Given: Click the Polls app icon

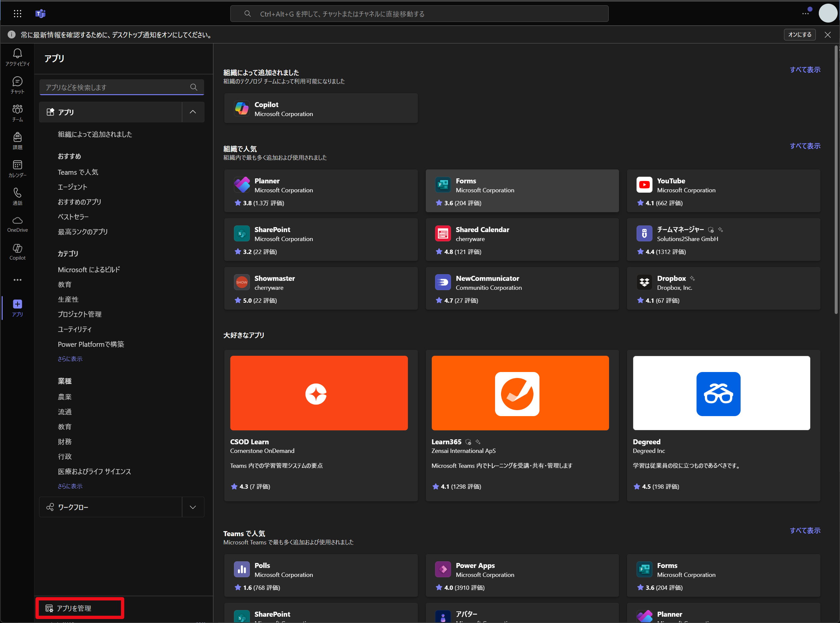Looking at the screenshot, I should coord(242,569).
